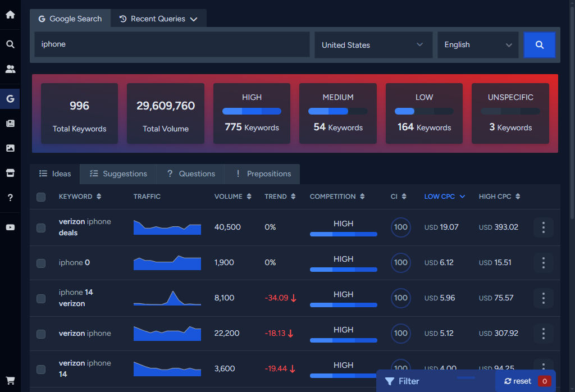This screenshot has height=392, width=575.
Task: Click the -34.09 trend value
Action: coord(281,298)
